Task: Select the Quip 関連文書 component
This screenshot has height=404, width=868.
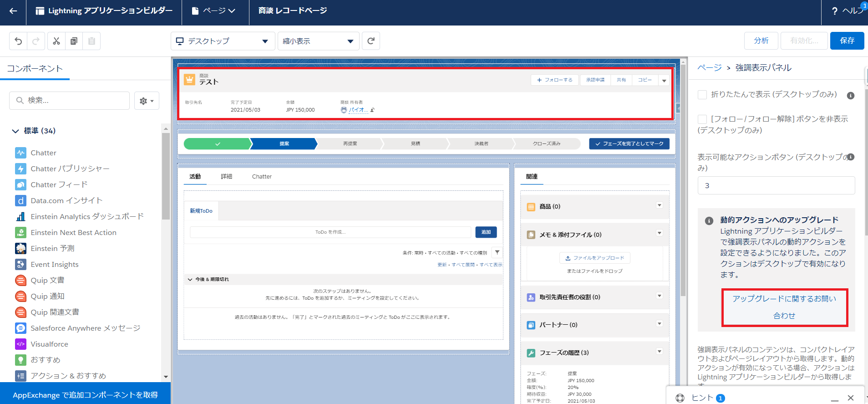Action: (x=55, y=312)
